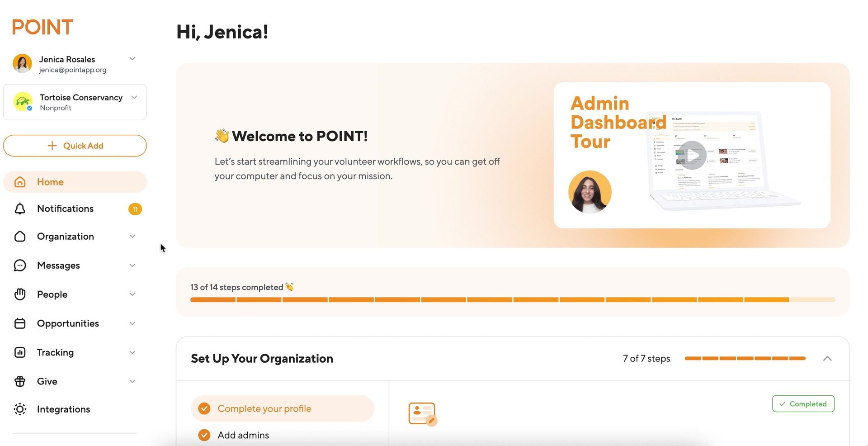Click the POINT logo
Screen dimensions: 868x446
coord(42,28)
